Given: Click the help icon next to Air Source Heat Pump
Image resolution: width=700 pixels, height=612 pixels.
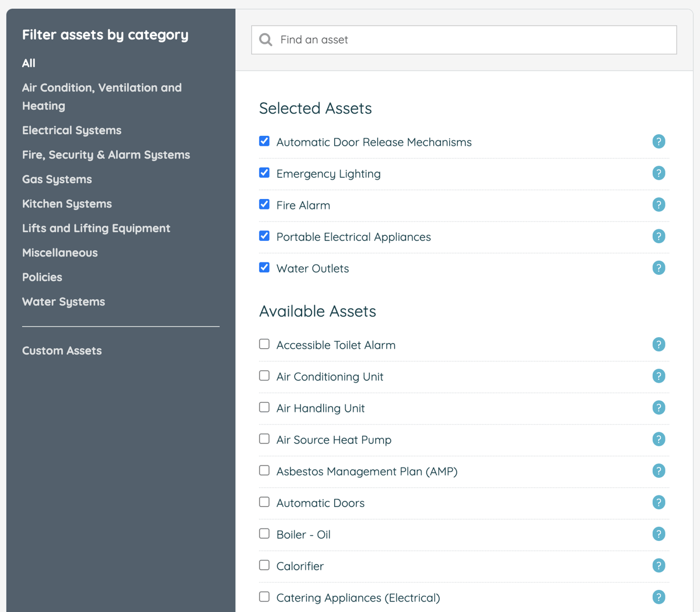Looking at the screenshot, I should pos(659,439).
